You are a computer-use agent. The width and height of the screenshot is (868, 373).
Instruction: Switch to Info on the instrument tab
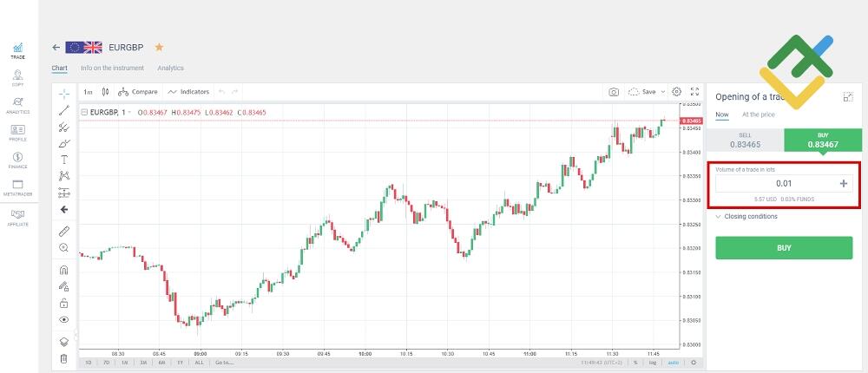pos(112,68)
